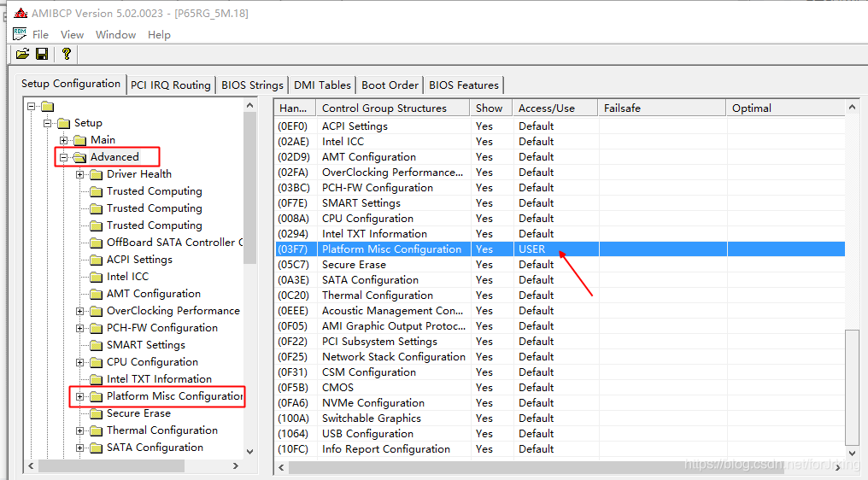Switch to the DMI Tables tab
The image size is (868, 480).
322,85
